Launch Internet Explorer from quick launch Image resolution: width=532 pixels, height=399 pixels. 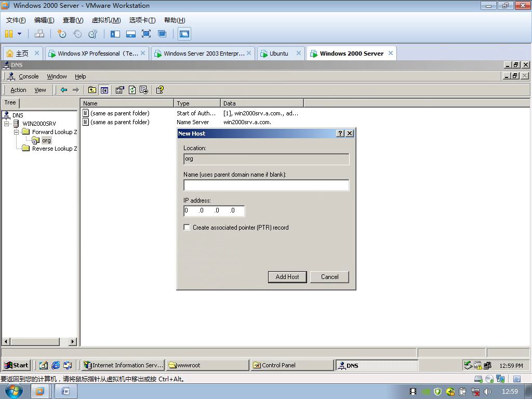56,365
